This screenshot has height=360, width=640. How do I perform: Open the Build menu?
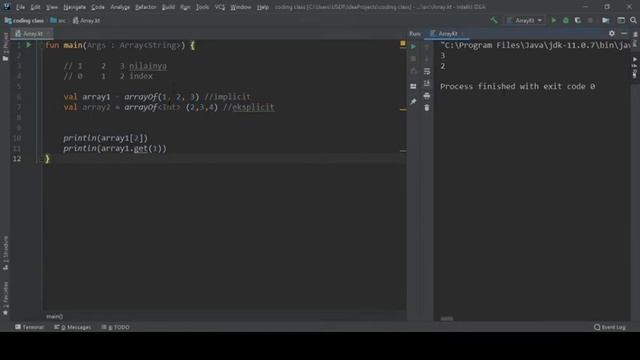(168, 7)
